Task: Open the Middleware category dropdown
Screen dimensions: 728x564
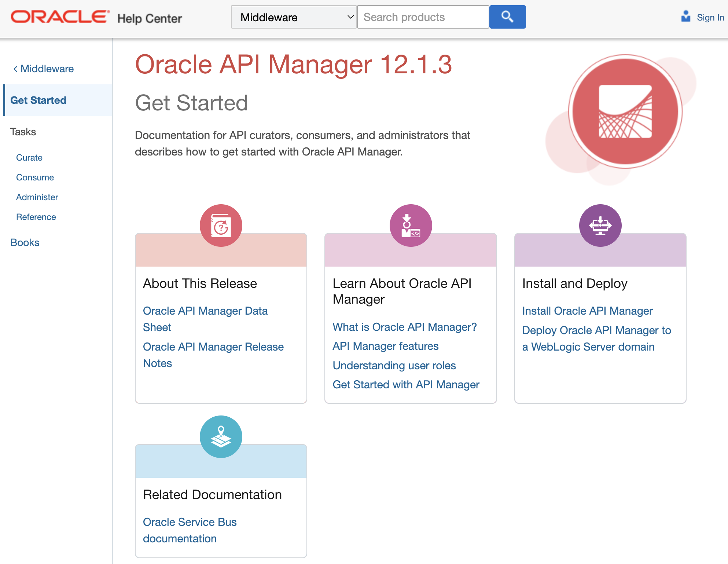Action: coord(294,17)
